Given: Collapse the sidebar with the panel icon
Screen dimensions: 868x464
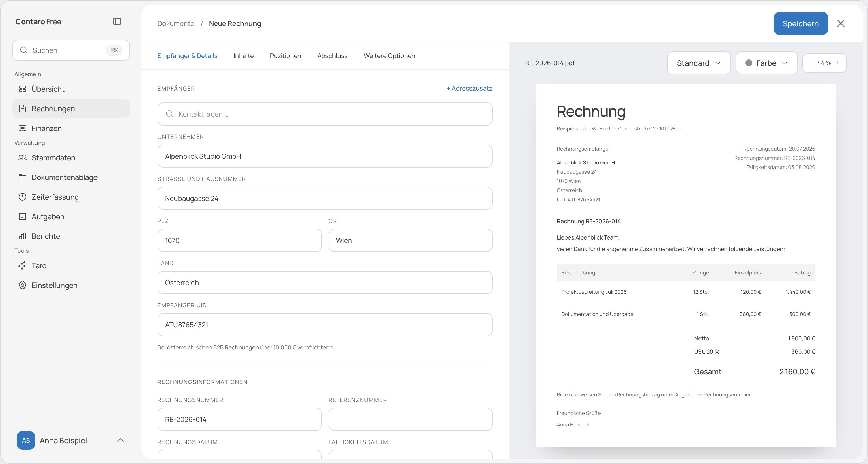Looking at the screenshot, I should click(117, 22).
